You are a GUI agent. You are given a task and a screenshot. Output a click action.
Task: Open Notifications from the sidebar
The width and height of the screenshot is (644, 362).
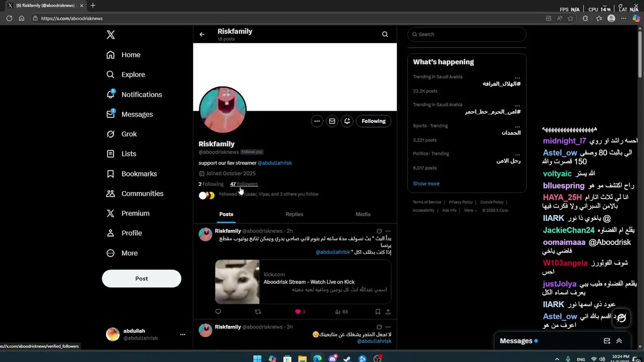(134, 95)
